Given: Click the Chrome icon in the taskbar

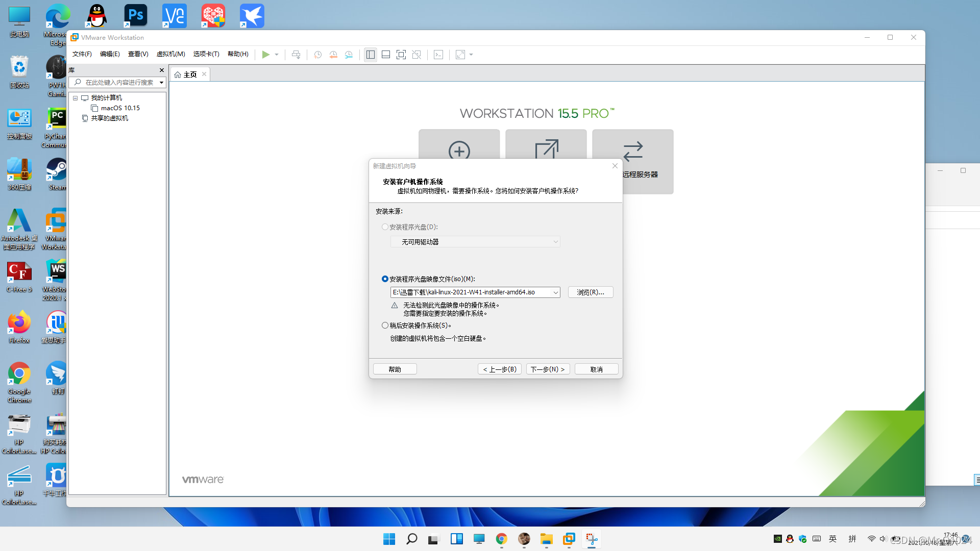Looking at the screenshot, I should click(501, 539).
